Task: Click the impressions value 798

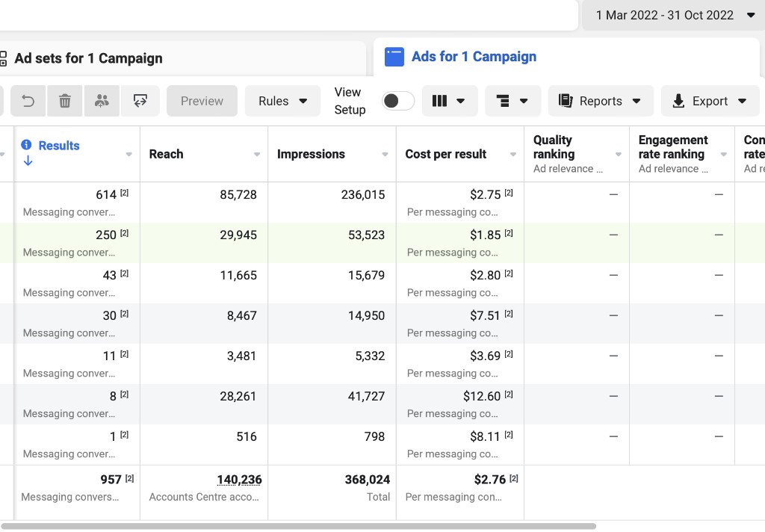Action: (x=375, y=437)
